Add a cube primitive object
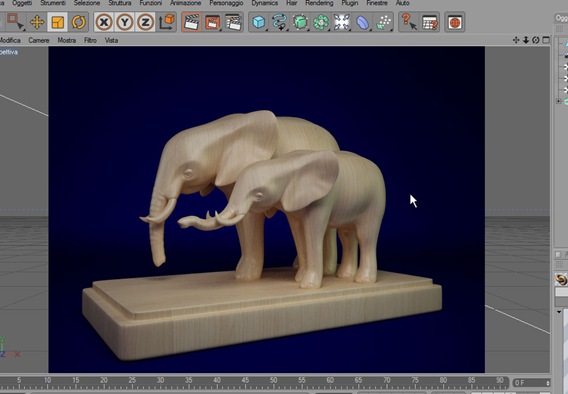The width and height of the screenshot is (568, 394). [x=259, y=22]
